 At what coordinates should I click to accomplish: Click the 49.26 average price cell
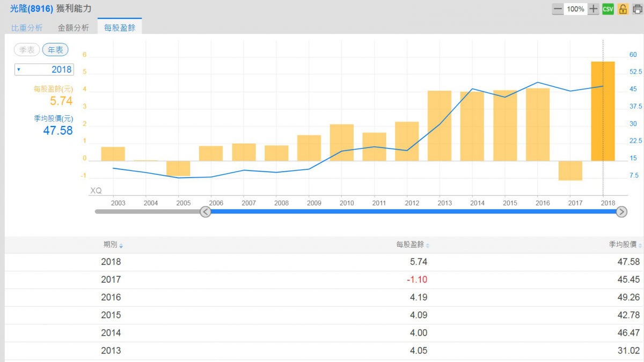[629, 297]
